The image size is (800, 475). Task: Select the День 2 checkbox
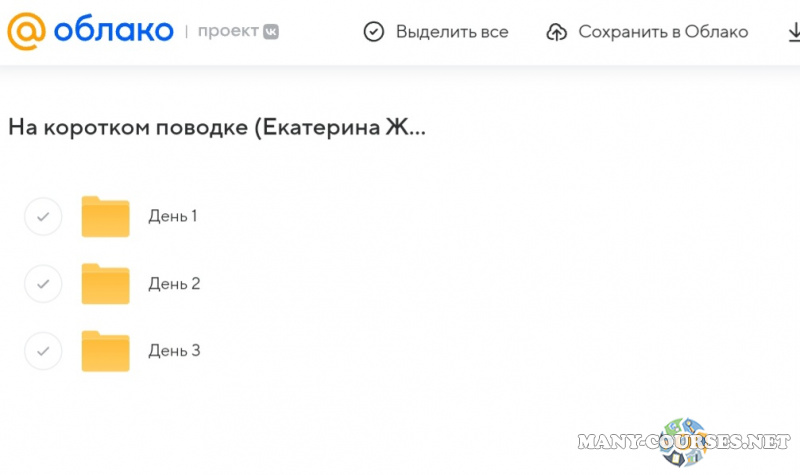pos(43,284)
